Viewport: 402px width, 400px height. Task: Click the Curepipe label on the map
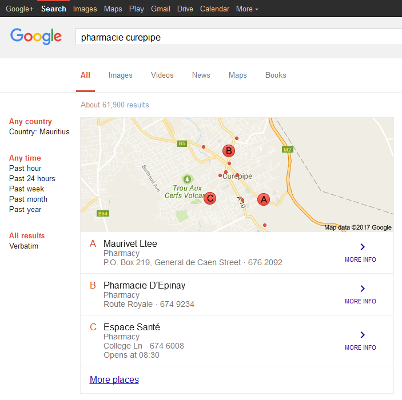tap(237, 176)
